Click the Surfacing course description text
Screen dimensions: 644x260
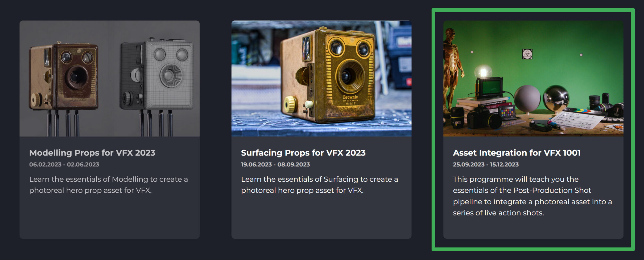click(320, 185)
